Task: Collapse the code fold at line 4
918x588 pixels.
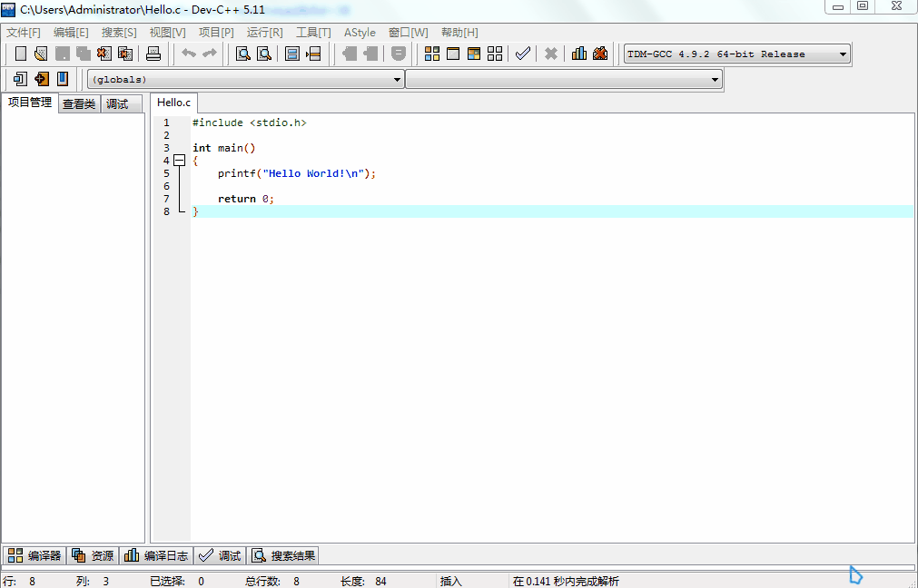Action: (x=180, y=161)
